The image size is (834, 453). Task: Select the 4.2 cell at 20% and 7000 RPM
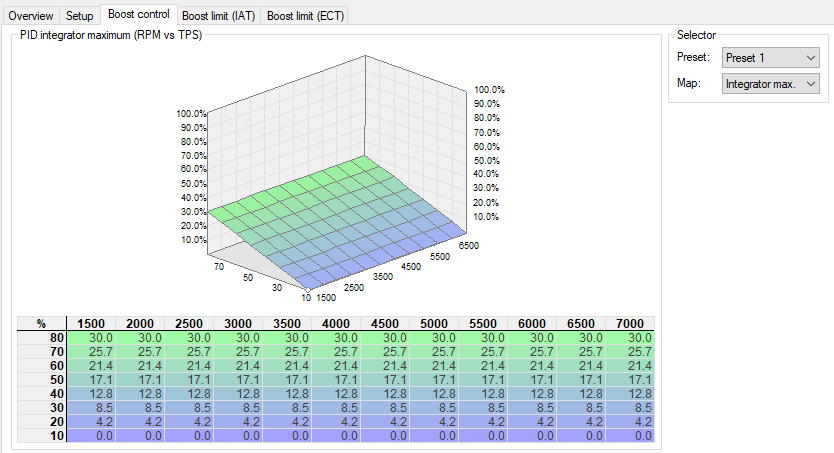630,422
